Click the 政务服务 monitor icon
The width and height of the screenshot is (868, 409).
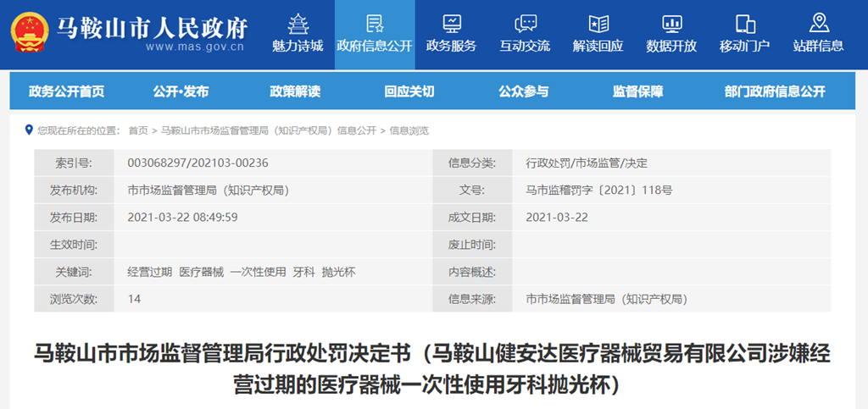(x=451, y=23)
